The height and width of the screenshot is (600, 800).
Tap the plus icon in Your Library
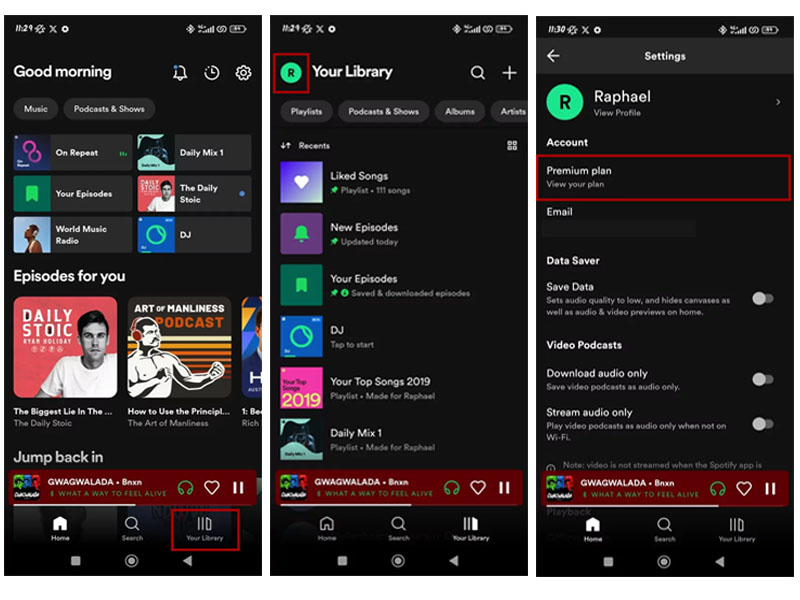click(x=509, y=73)
